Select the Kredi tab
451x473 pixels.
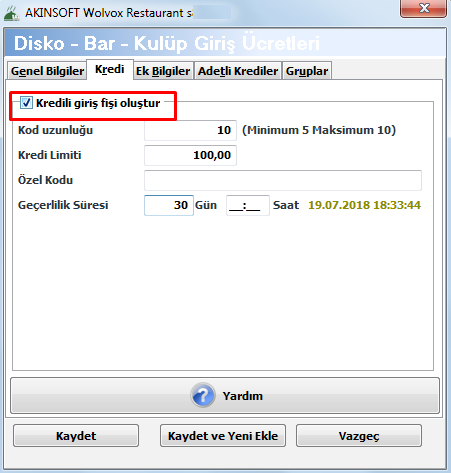110,69
